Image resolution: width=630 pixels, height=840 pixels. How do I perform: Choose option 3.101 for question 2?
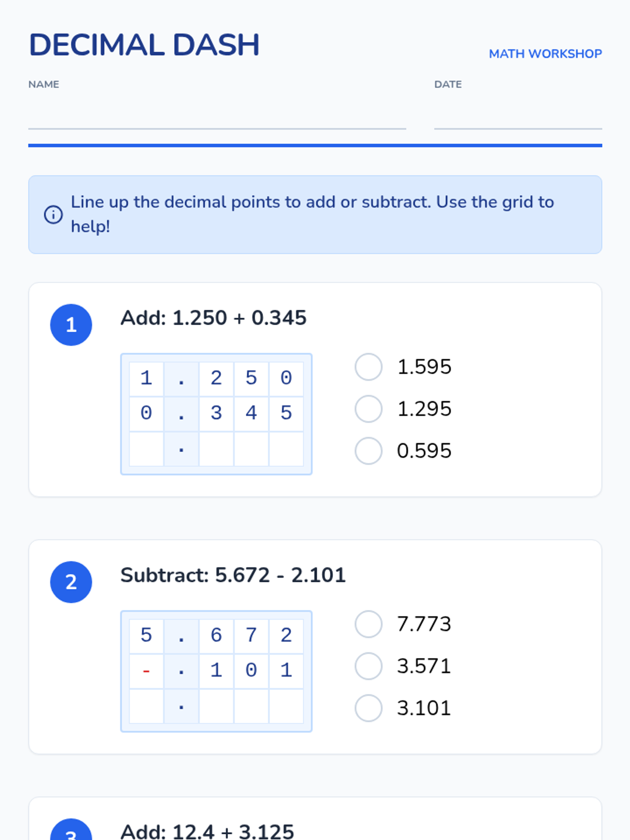pos(369,708)
